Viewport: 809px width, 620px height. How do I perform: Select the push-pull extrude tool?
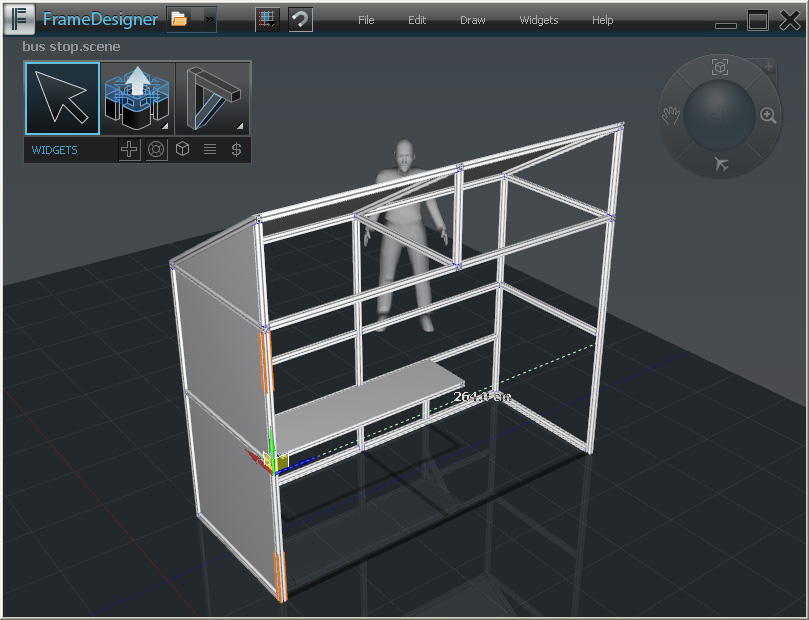click(135, 95)
